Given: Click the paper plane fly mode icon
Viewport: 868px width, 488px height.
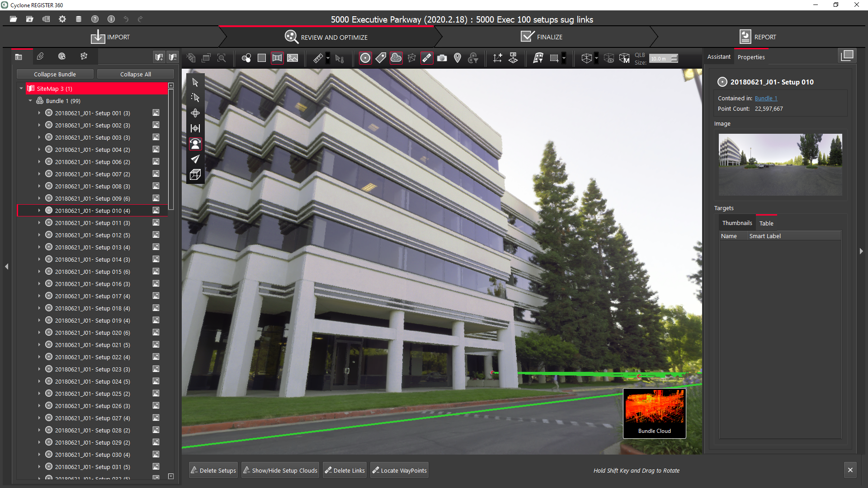Looking at the screenshot, I should tap(195, 159).
